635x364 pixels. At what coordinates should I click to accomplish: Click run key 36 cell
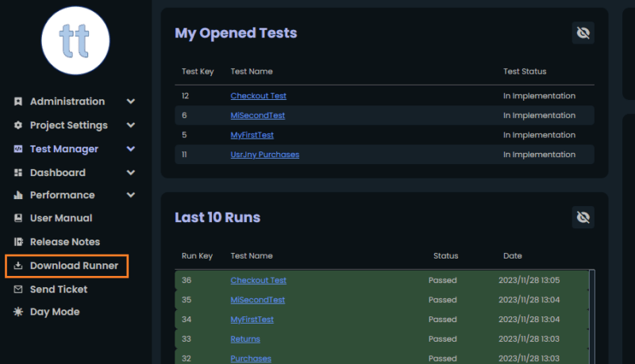[x=187, y=280]
